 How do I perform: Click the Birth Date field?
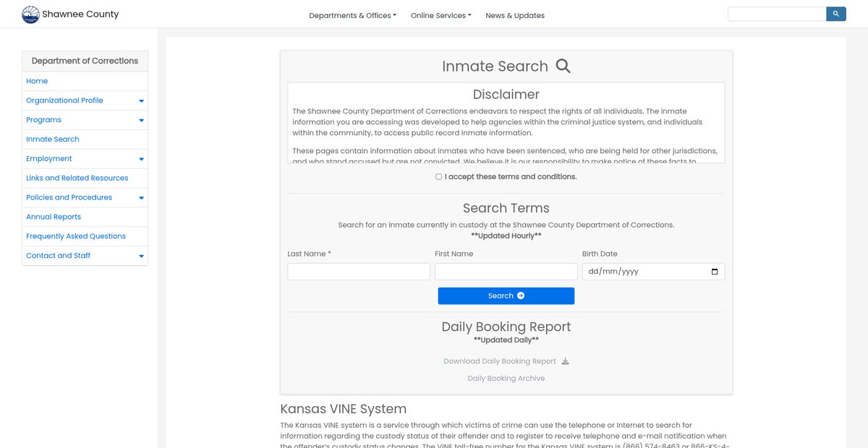tap(653, 272)
